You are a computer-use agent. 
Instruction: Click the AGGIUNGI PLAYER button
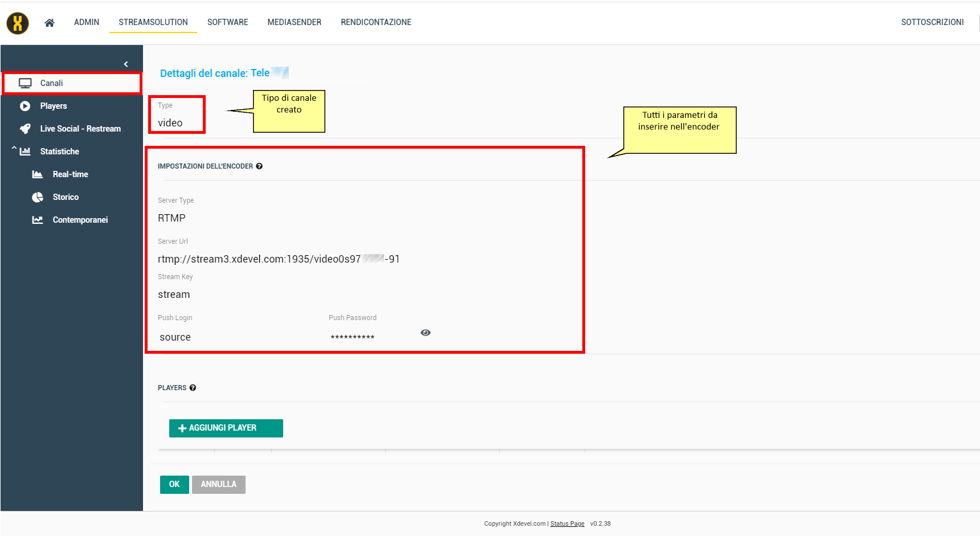[x=226, y=428]
